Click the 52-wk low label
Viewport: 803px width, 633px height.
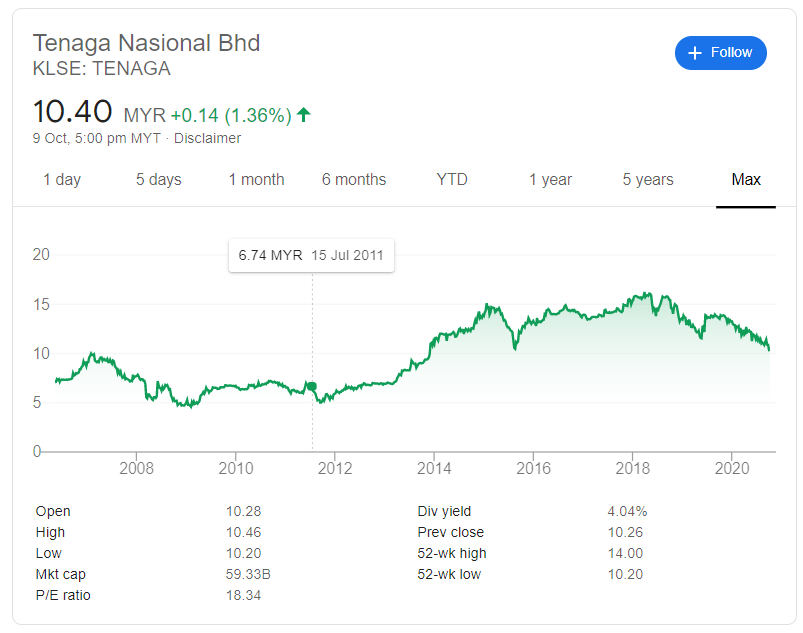[449, 574]
